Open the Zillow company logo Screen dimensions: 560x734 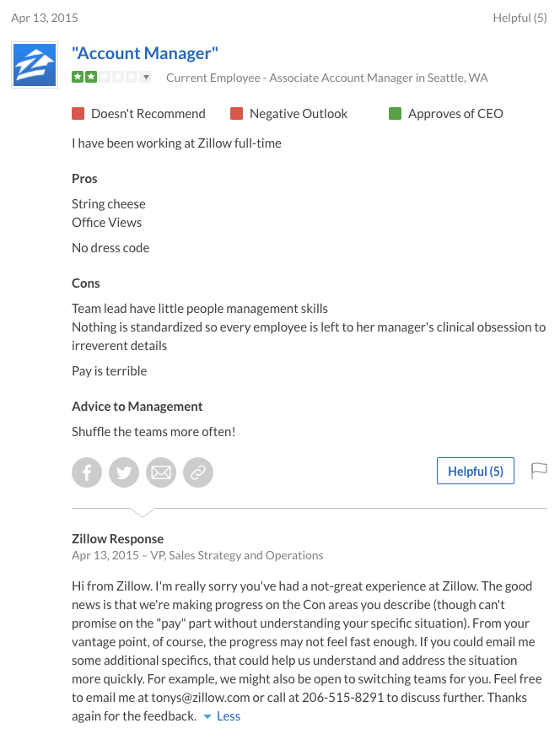pos(35,65)
